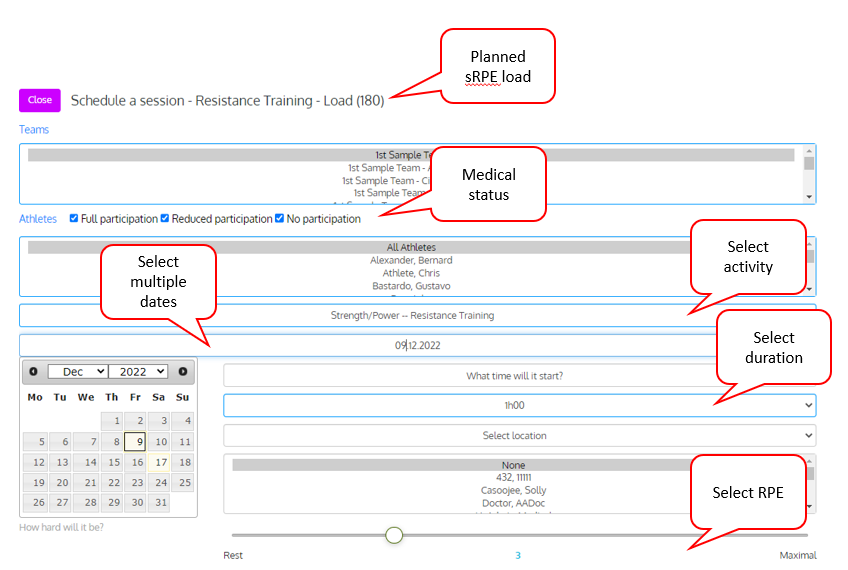Pick December 14 in calendar
Screen dimensions: 848x570
click(x=86, y=462)
